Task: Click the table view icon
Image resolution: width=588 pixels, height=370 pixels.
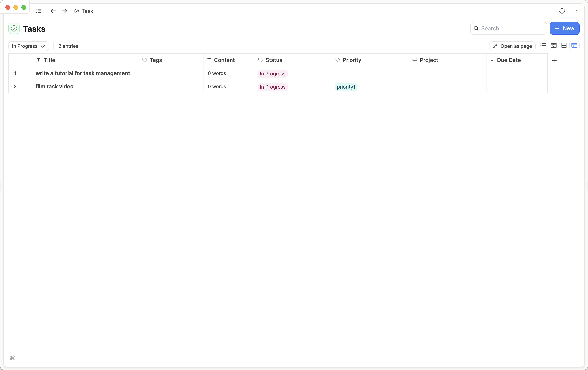Action: pos(574,46)
